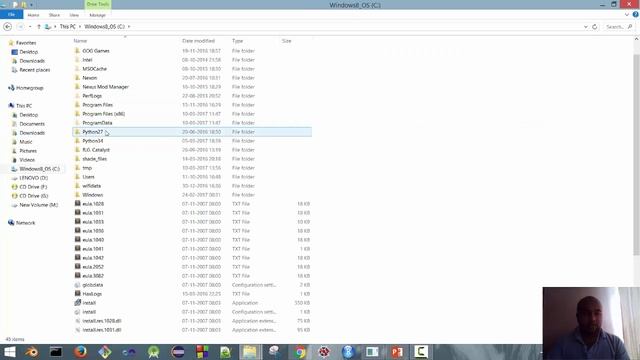Open the Help question mark icon

(x=635, y=15)
